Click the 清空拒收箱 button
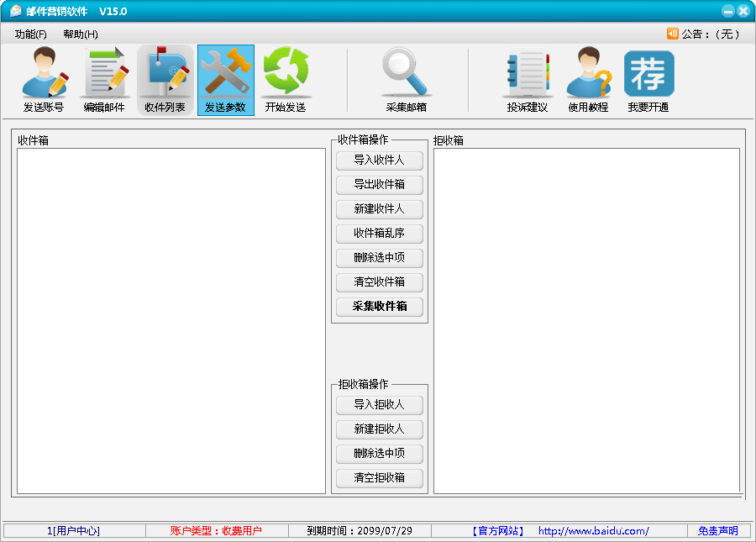 380,478
